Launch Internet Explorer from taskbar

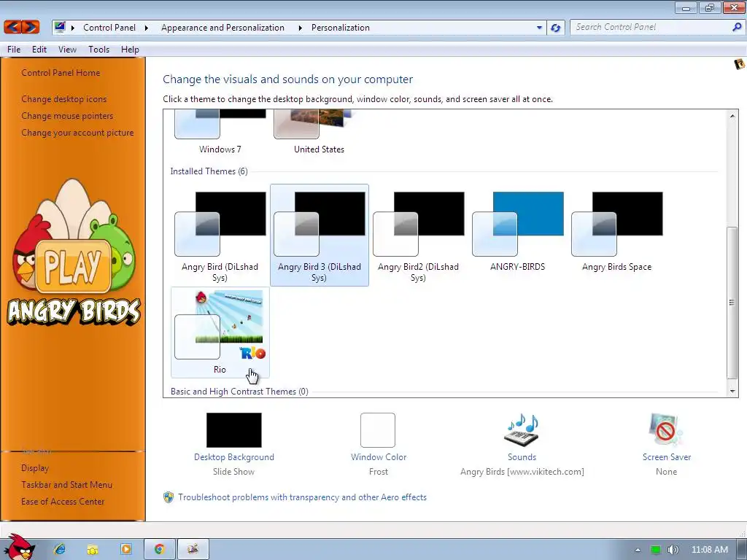[x=60, y=550]
